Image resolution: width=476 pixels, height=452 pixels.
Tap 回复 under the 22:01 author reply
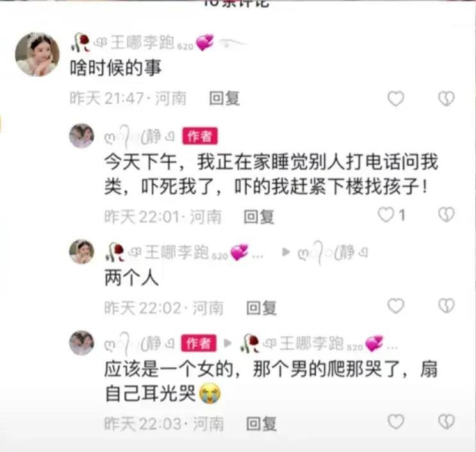(x=259, y=217)
